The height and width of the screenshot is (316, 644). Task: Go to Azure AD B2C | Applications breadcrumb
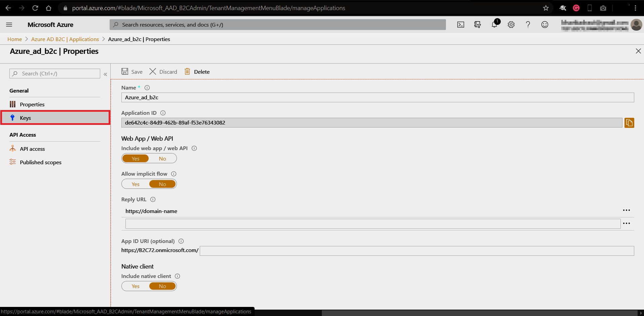coord(65,39)
